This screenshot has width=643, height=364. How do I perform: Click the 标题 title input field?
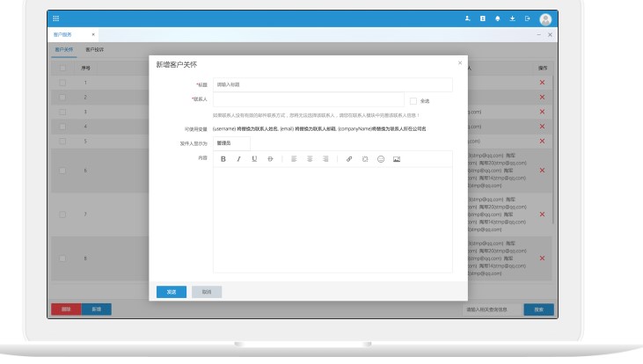click(332, 84)
